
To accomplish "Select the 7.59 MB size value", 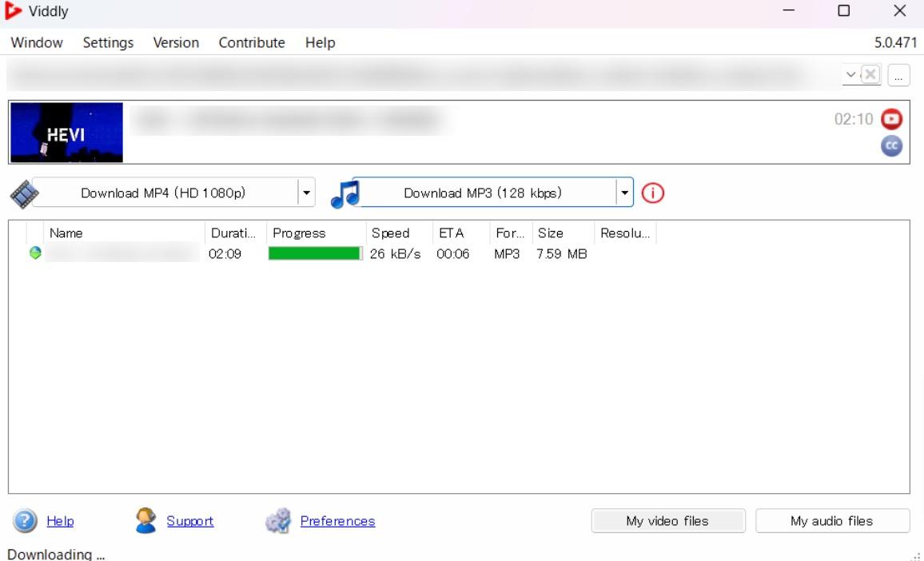I will coord(562,254).
